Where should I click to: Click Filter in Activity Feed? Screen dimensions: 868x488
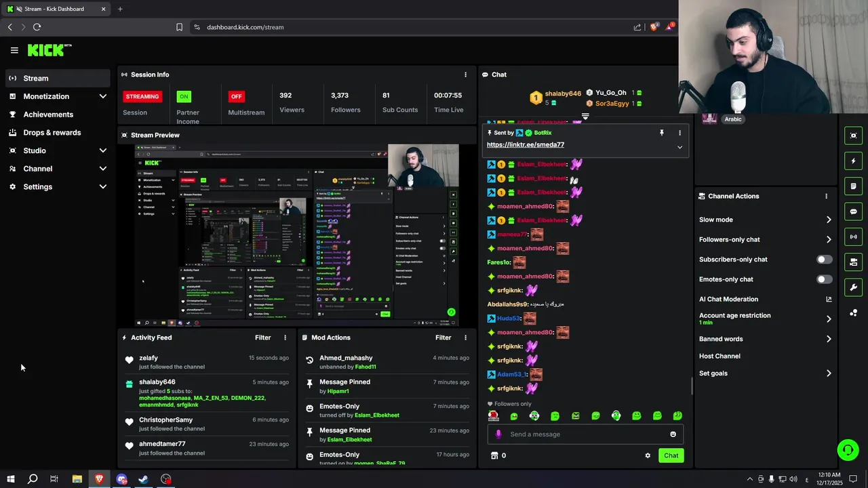tap(263, 338)
